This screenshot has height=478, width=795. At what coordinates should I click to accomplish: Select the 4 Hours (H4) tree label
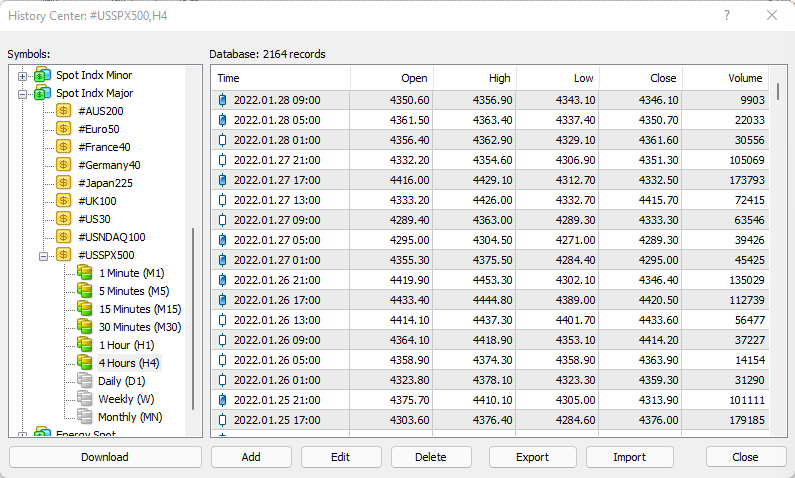[x=129, y=363]
